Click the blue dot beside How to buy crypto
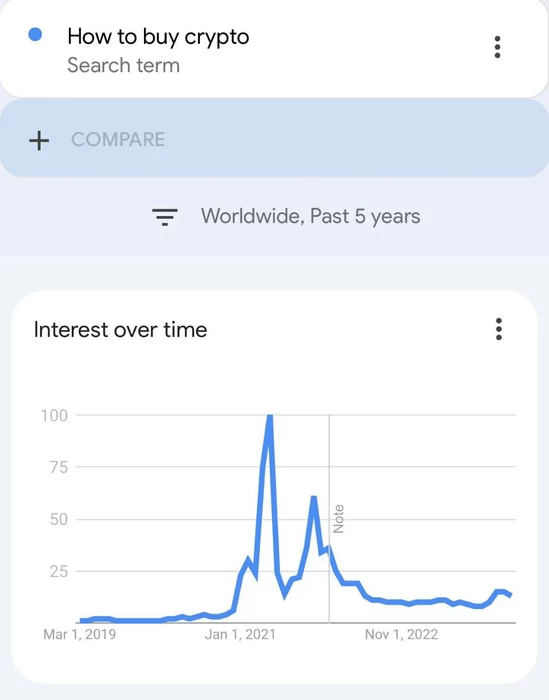This screenshot has width=549, height=700. (x=35, y=34)
